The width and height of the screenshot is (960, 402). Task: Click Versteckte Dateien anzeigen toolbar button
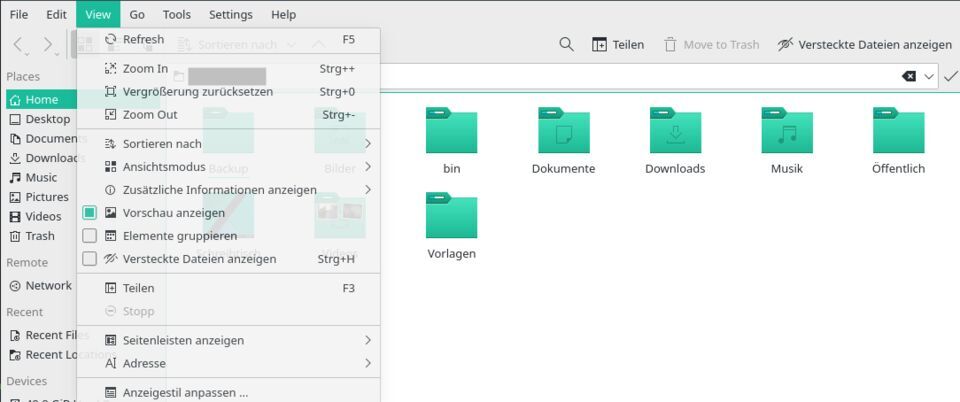(864, 44)
